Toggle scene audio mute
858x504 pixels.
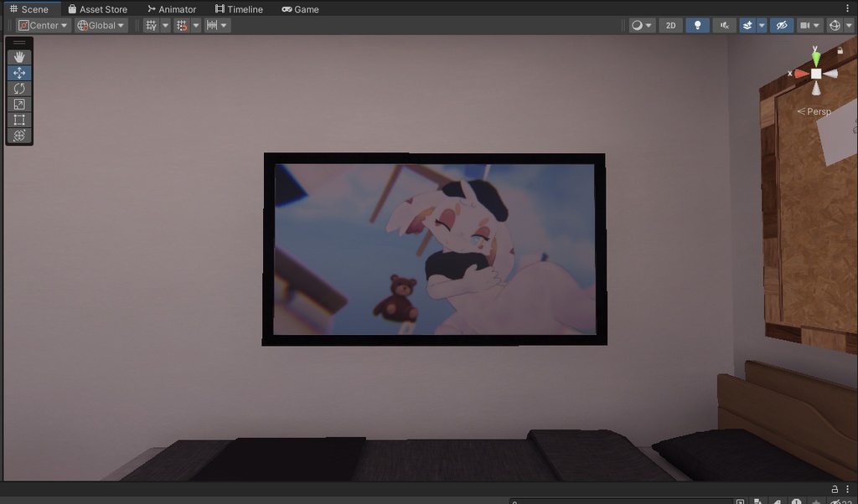[724, 25]
